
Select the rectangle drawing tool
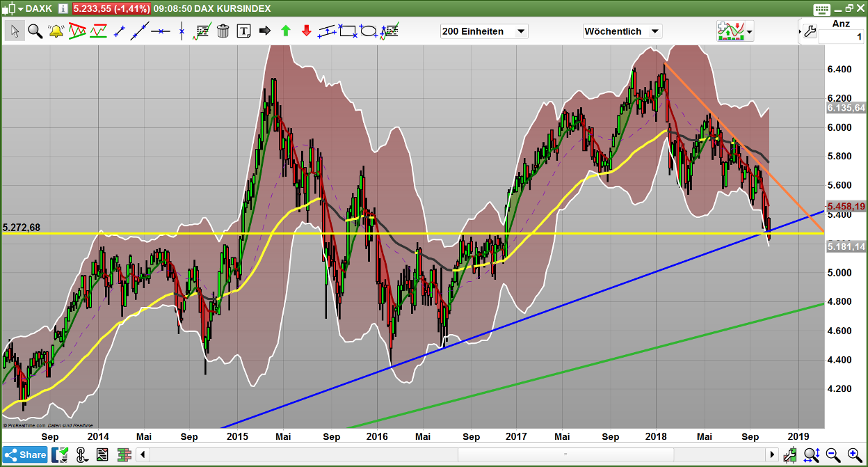point(348,31)
